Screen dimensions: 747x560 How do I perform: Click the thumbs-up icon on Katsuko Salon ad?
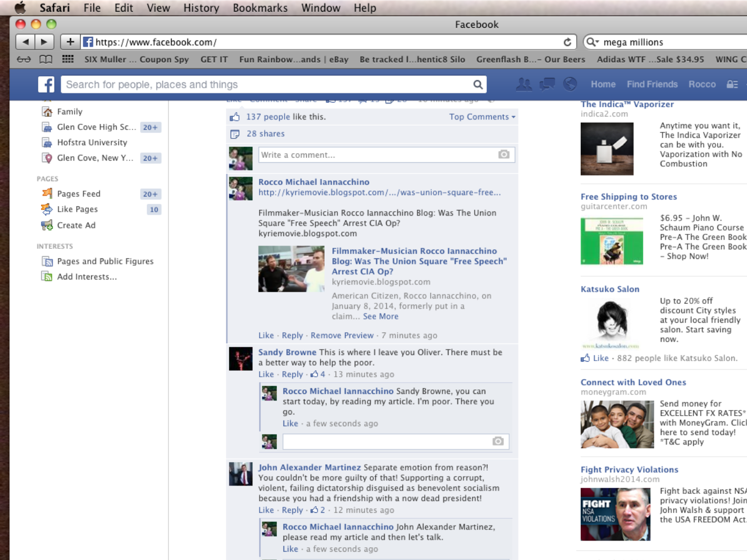[585, 358]
